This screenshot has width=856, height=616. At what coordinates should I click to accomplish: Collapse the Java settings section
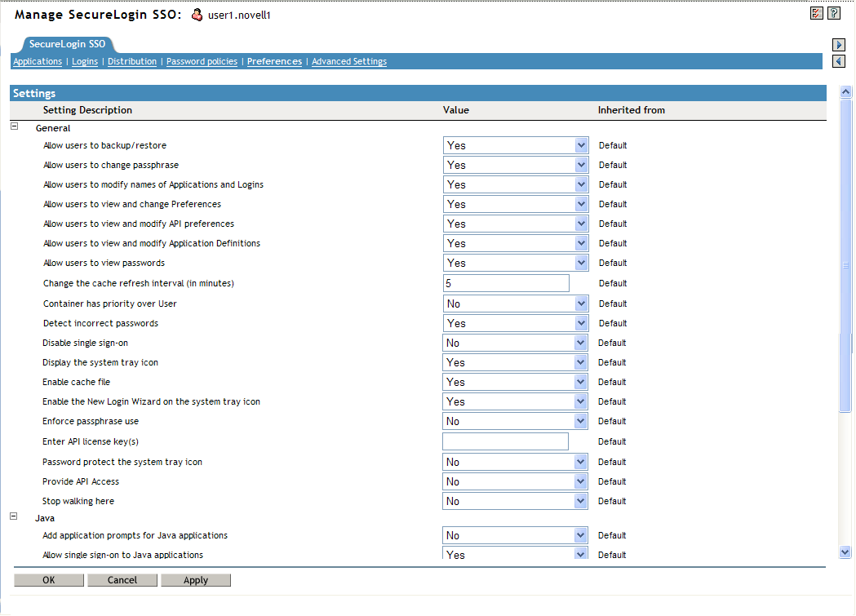click(12, 517)
